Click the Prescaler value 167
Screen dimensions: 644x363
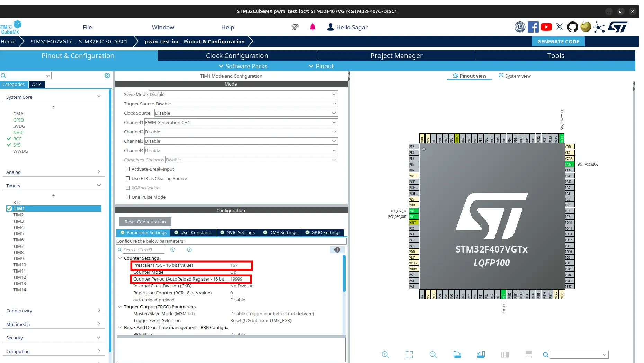point(234,265)
